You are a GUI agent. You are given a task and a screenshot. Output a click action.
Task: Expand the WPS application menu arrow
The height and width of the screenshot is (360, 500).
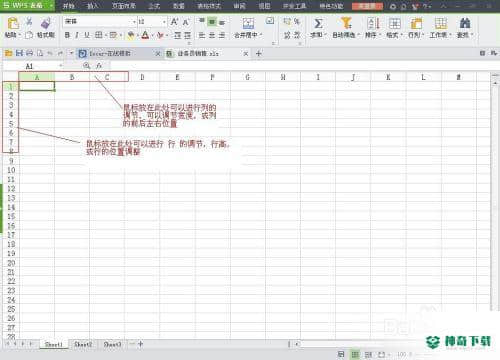(52, 6)
